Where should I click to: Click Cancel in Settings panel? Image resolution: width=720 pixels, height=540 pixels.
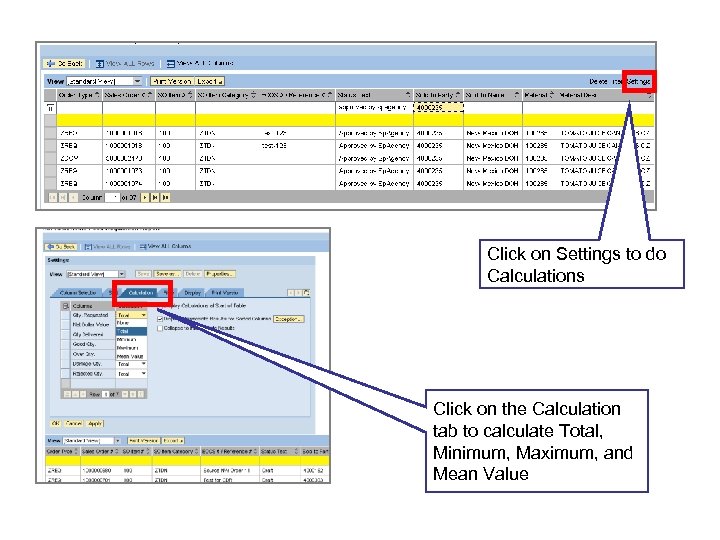tap(74, 423)
